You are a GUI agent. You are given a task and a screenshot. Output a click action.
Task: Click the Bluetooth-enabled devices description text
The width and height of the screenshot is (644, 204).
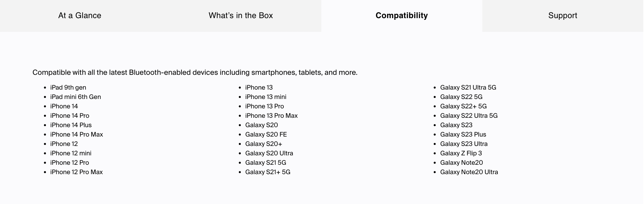195,72
